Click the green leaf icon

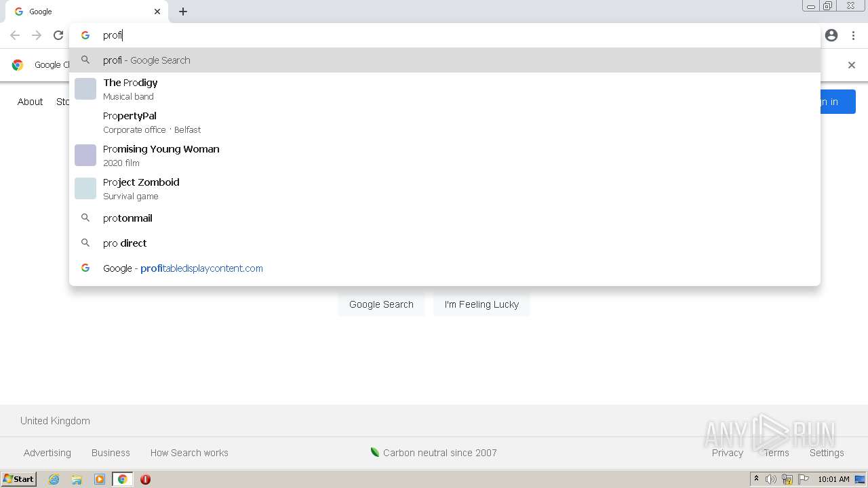[375, 452]
